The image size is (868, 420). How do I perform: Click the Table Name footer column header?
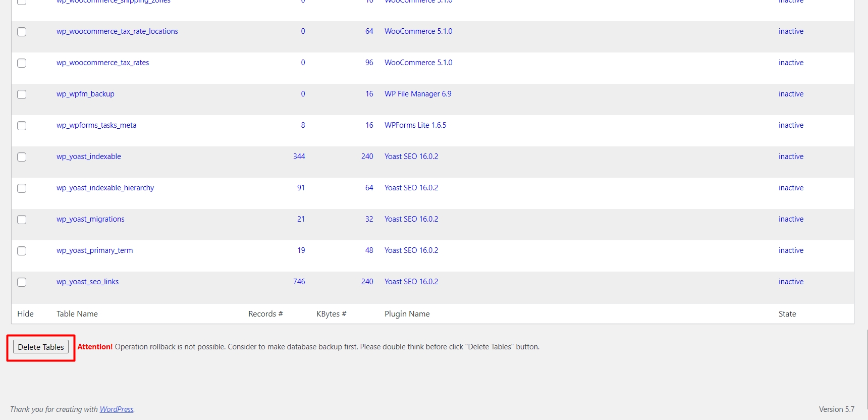point(77,314)
